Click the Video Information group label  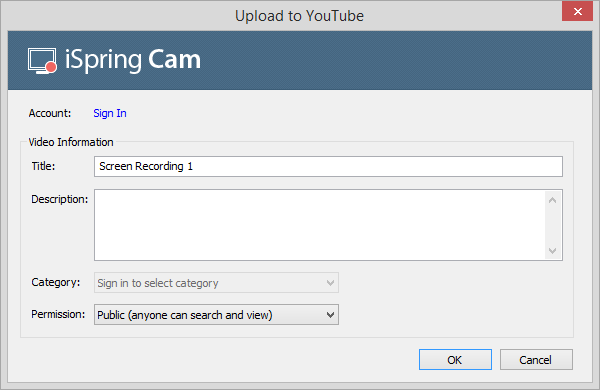point(71,142)
